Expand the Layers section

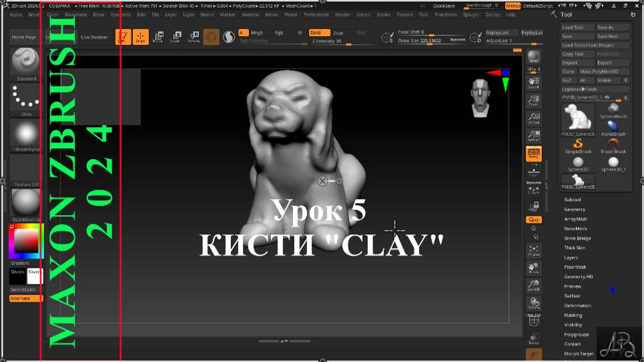pyautogui.click(x=571, y=258)
